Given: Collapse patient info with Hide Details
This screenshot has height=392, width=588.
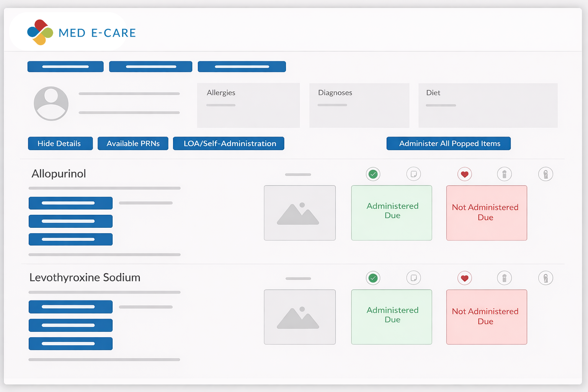Looking at the screenshot, I should point(60,144).
